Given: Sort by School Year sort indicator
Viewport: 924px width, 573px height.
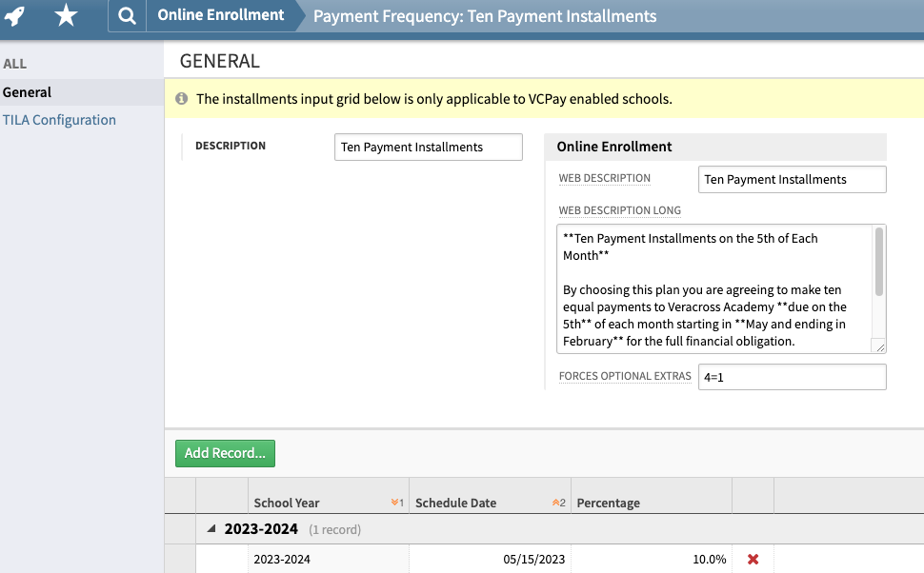Looking at the screenshot, I should [x=397, y=503].
